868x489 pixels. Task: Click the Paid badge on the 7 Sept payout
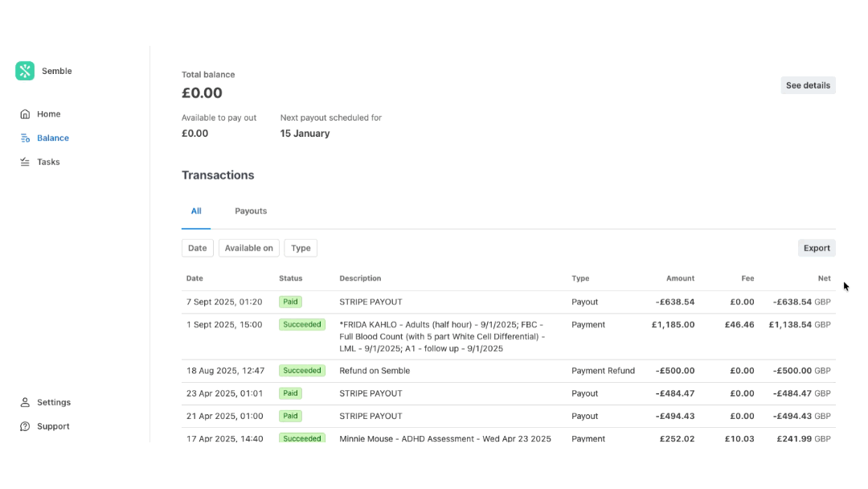point(289,302)
